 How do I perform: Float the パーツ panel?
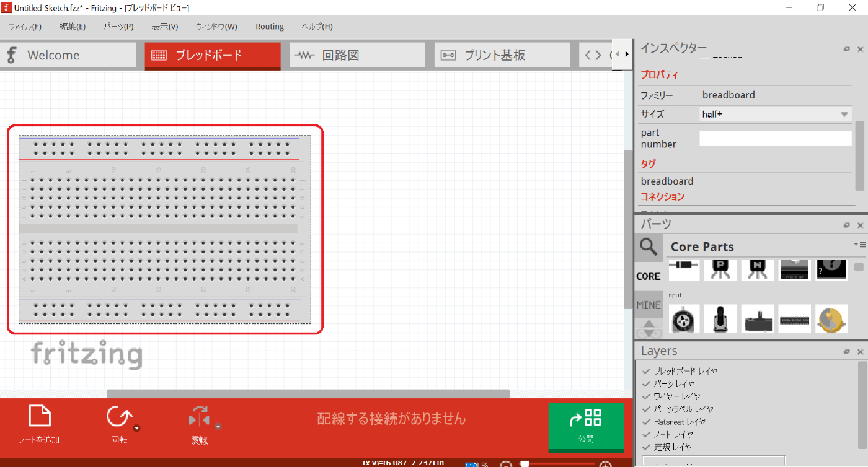pyautogui.click(x=846, y=225)
